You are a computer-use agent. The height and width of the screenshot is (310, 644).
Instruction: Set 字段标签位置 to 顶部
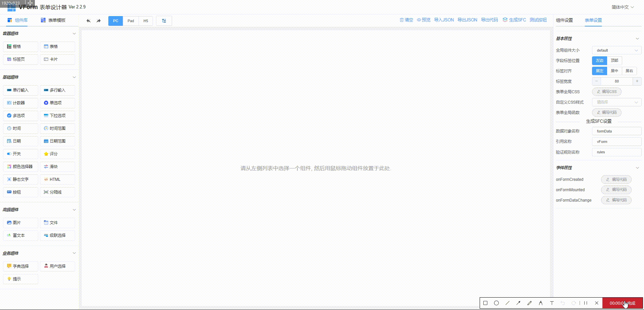614,61
